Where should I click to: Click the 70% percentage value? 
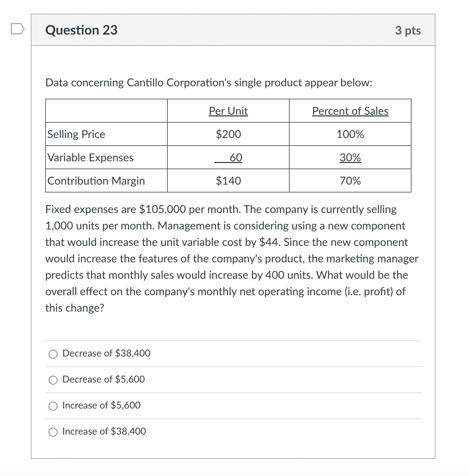(350, 181)
